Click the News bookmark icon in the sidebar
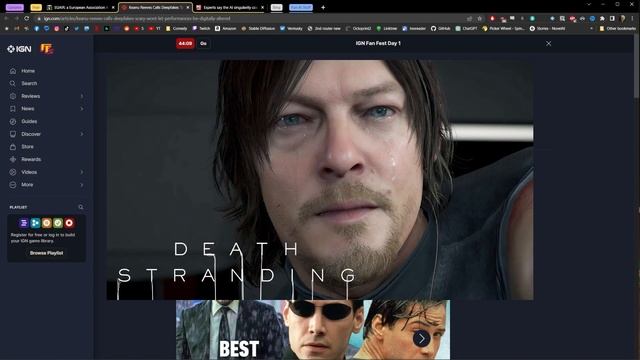The image size is (640, 360). pos(13,109)
